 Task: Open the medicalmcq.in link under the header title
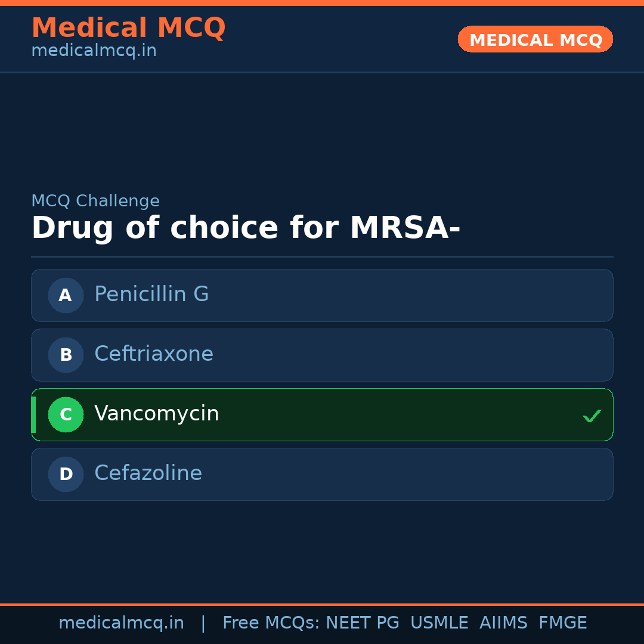(94, 51)
